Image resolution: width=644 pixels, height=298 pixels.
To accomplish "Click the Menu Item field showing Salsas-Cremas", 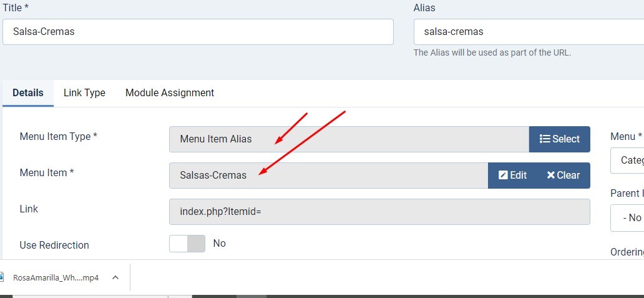I will click(x=328, y=176).
